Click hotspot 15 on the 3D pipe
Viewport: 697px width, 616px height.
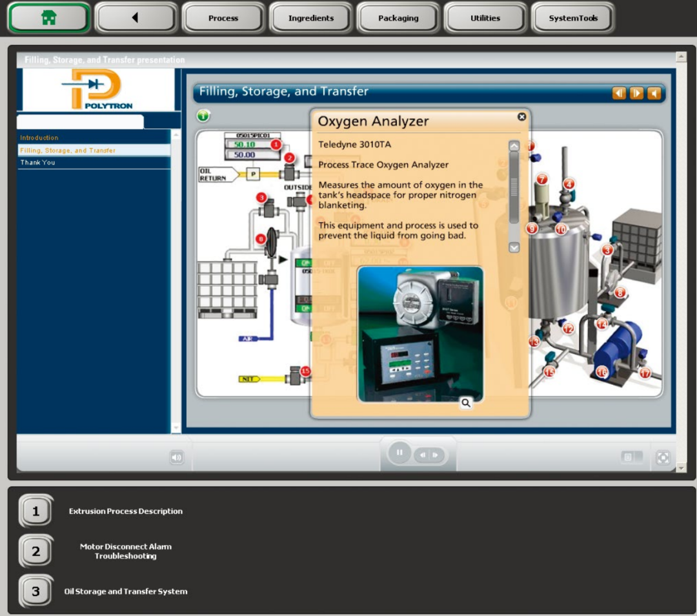coord(549,371)
